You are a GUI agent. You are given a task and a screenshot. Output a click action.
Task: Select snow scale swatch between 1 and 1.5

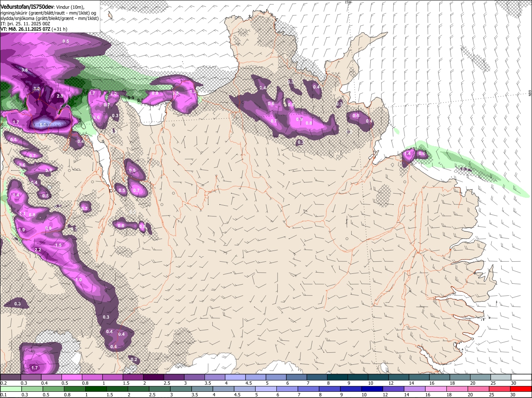pos(113,377)
